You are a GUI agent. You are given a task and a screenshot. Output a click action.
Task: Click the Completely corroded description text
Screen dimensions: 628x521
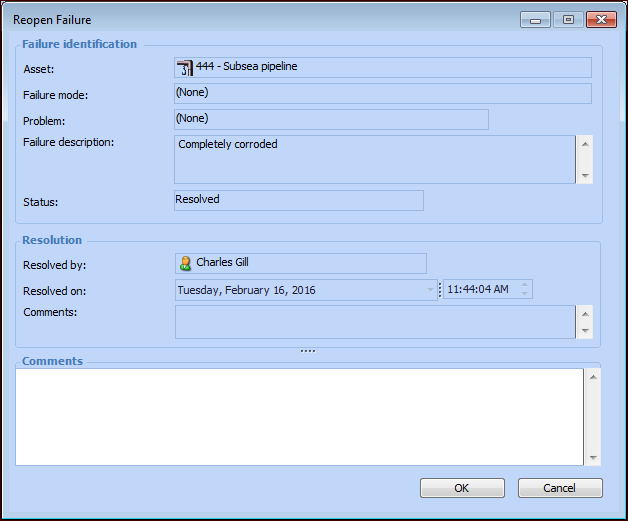[227, 144]
